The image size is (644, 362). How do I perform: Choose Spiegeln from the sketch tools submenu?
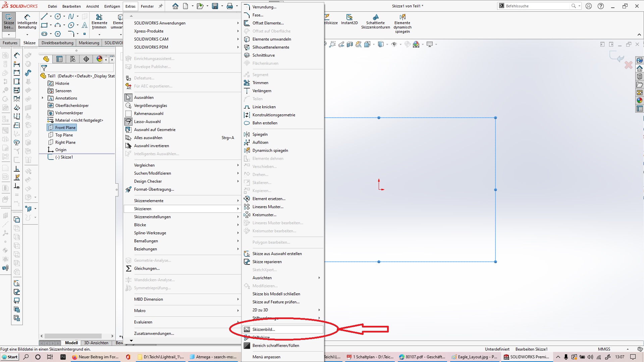pos(260,134)
